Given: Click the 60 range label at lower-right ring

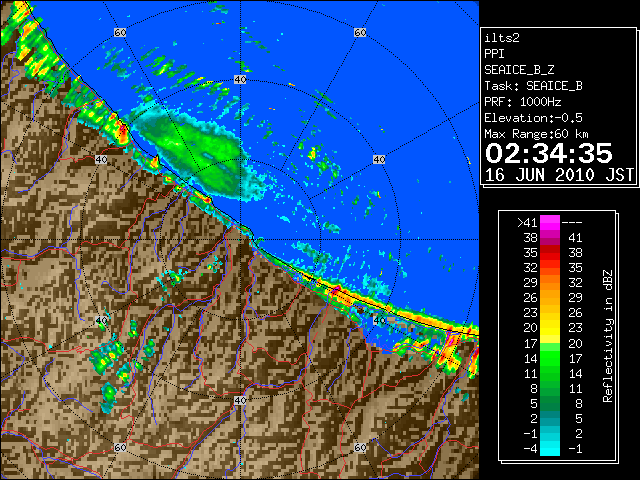Looking at the screenshot, I should click(x=360, y=448).
